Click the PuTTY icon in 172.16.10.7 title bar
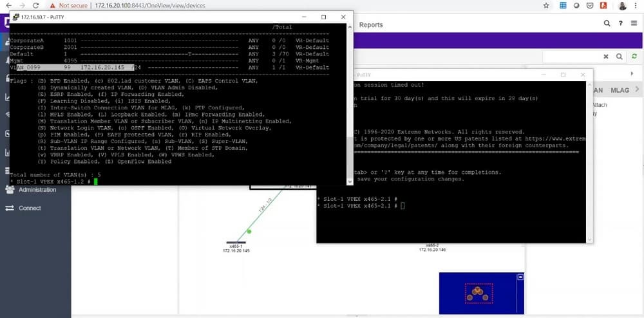This screenshot has width=644, height=318. coord(16,17)
